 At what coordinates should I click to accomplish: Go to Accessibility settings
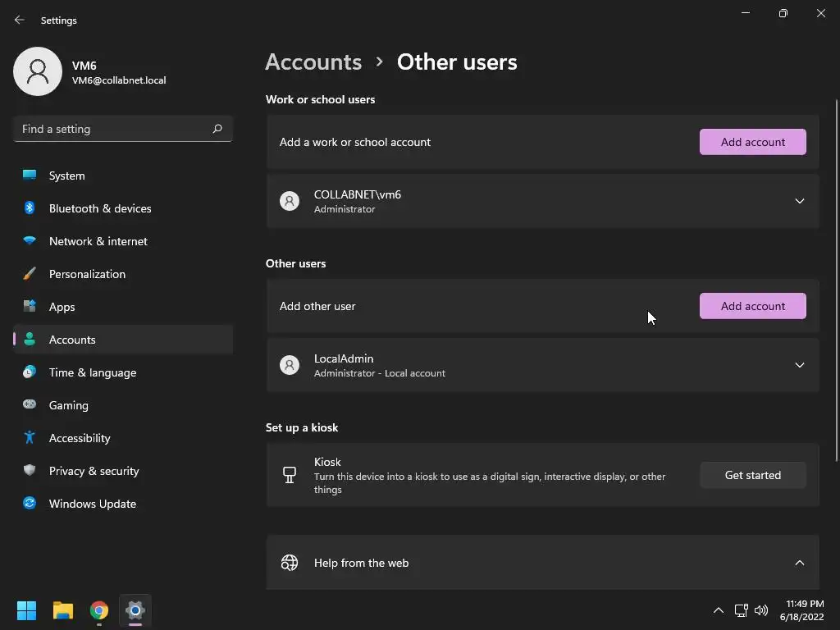tap(79, 438)
